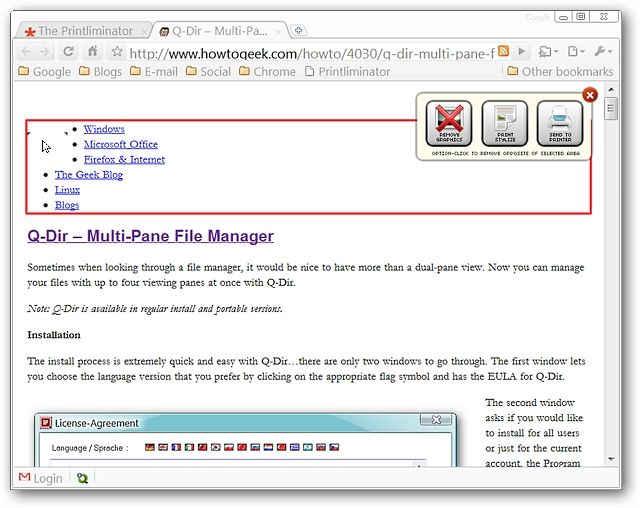Click the Print Stylize button
Image resolution: width=640 pixels, height=508 pixels.
tap(504, 123)
